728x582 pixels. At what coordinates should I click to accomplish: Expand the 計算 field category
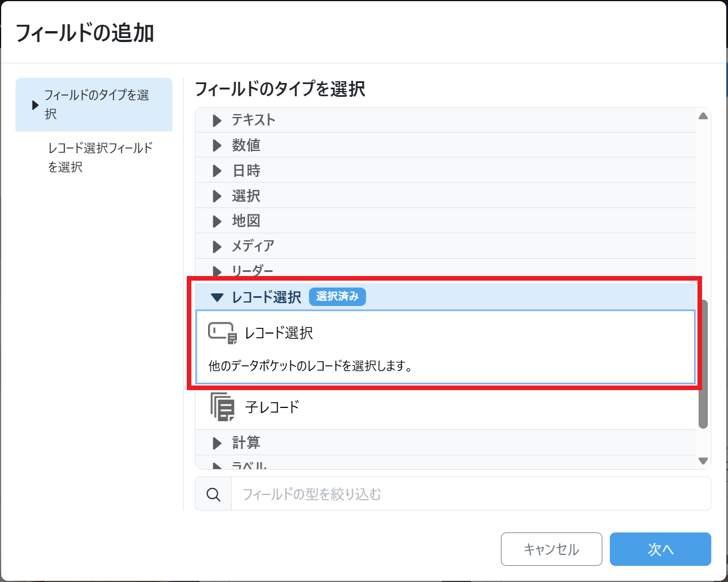(246, 443)
